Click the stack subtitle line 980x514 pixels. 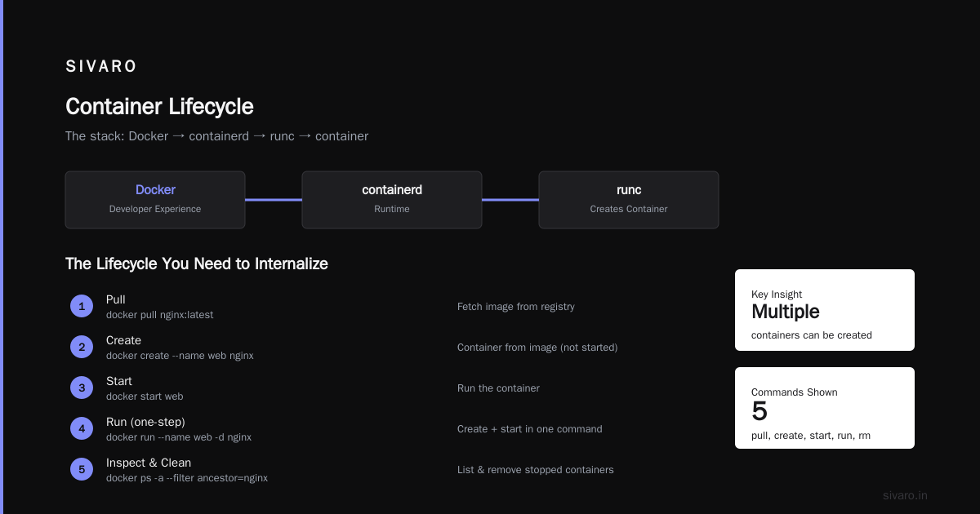pos(216,136)
